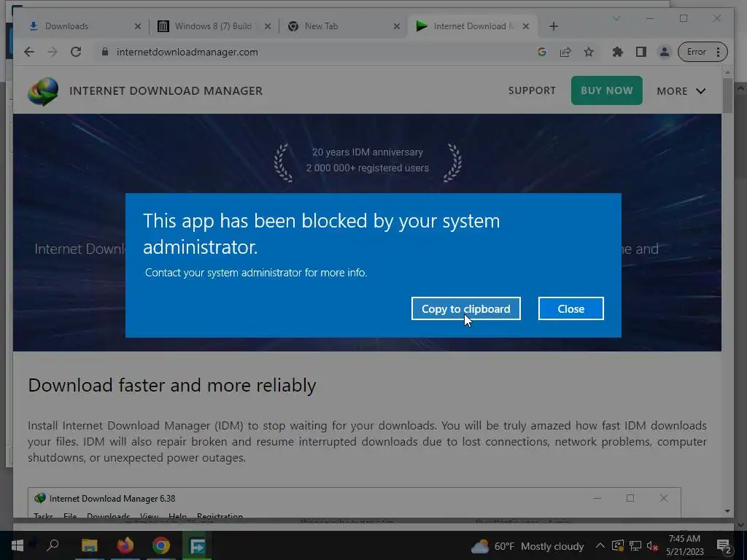Go forward in browser history
This screenshot has height=560, width=747.
53,52
